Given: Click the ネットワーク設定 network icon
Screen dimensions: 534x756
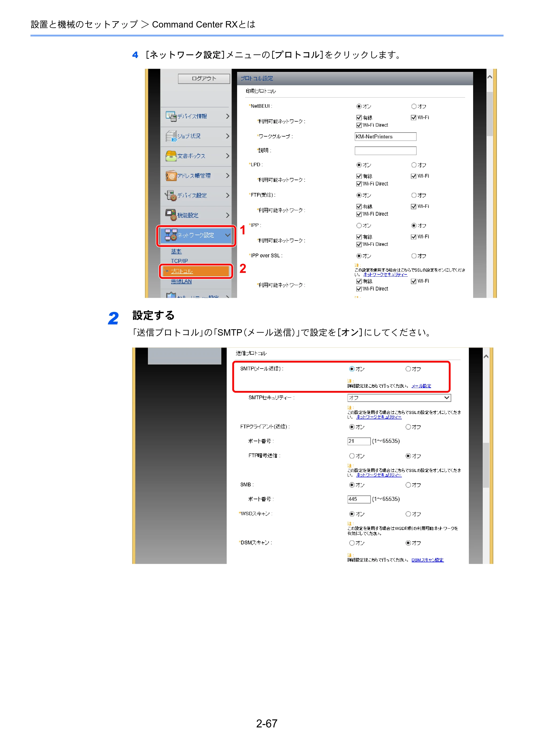Looking at the screenshot, I should [x=171, y=235].
